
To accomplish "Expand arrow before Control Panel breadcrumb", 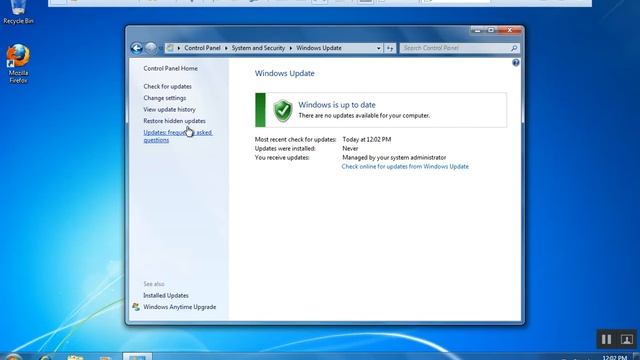I will tap(179, 48).
